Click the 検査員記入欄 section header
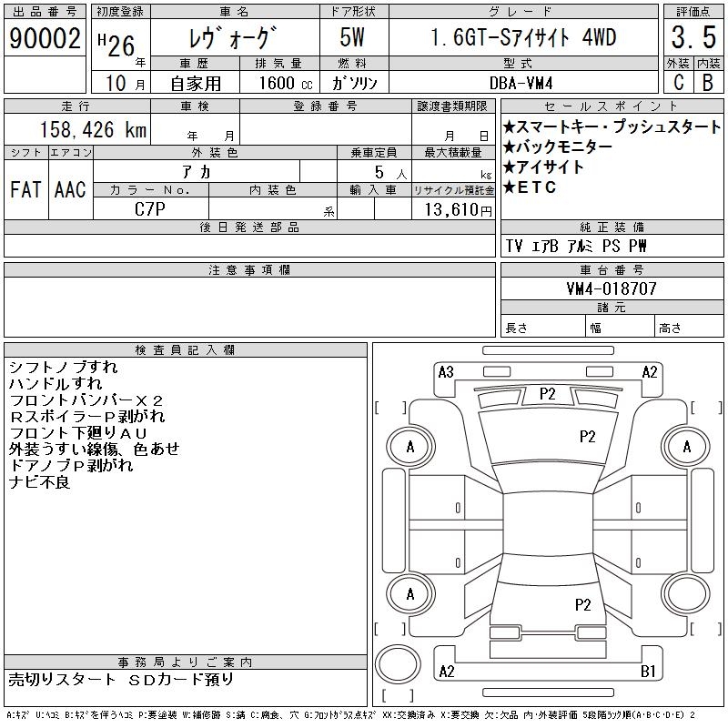 186,350
